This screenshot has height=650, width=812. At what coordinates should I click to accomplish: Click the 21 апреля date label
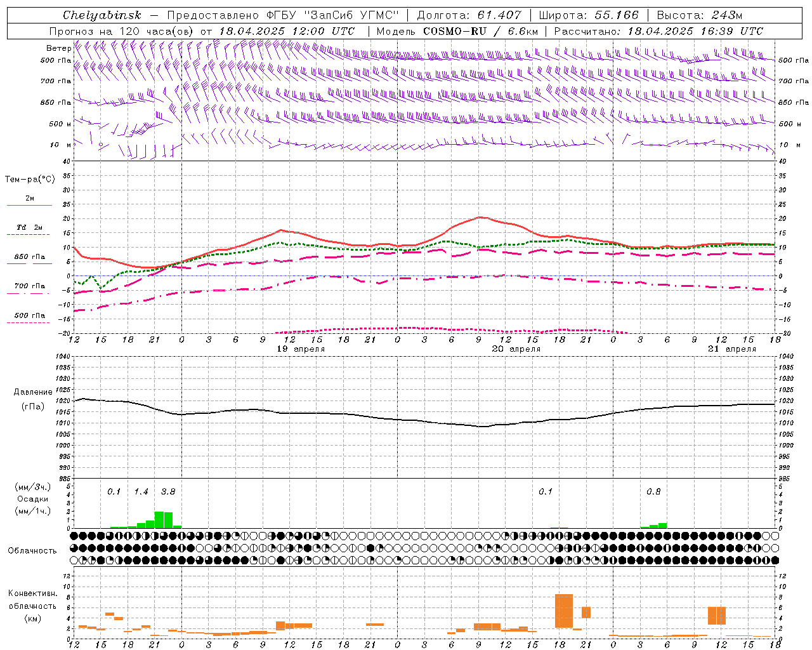[x=733, y=349]
